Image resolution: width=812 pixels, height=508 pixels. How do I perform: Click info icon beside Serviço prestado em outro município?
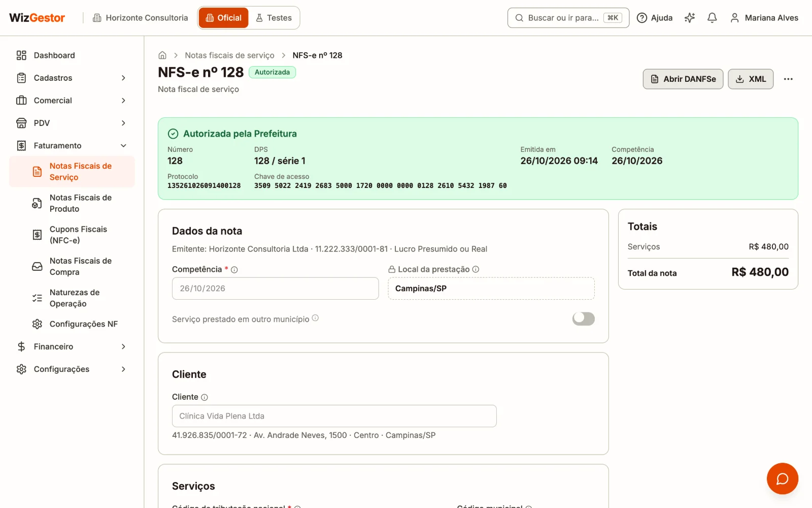pyautogui.click(x=315, y=318)
